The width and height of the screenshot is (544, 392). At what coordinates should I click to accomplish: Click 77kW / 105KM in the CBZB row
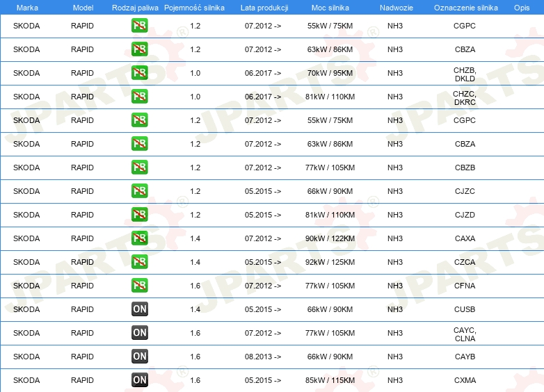pos(330,168)
